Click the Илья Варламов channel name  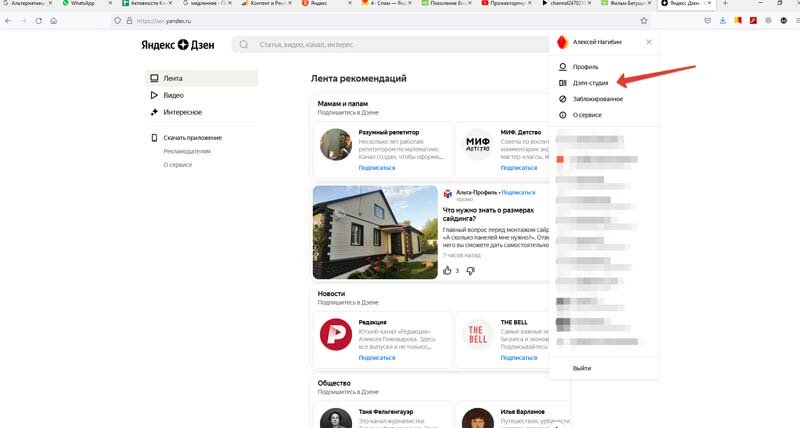tap(522, 412)
